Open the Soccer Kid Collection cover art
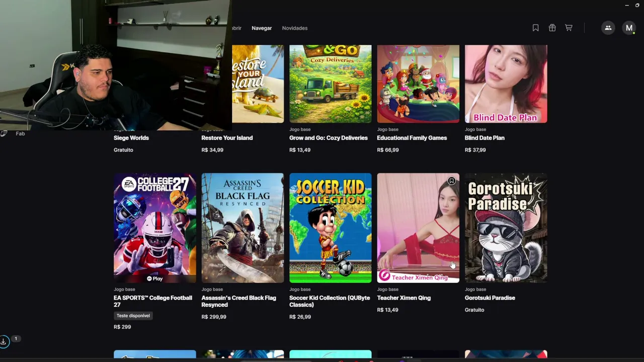 [x=331, y=228]
